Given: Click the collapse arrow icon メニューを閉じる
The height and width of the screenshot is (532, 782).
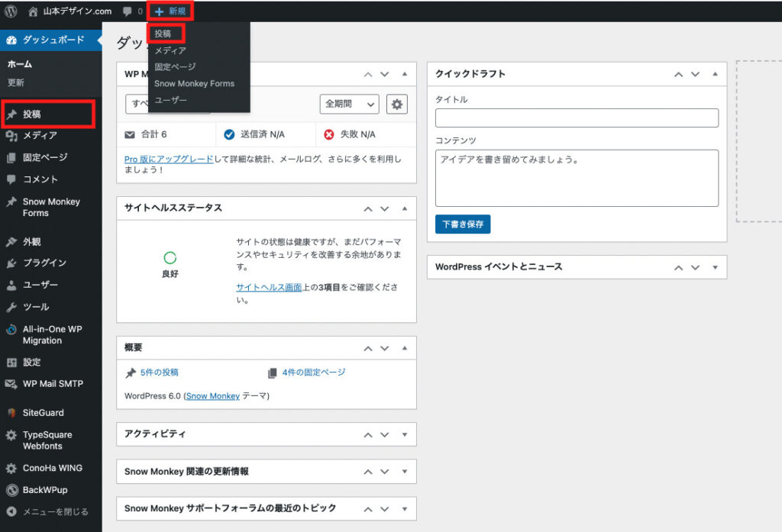Looking at the screenshot, I should pyautogui.click(x=11, y=511).
